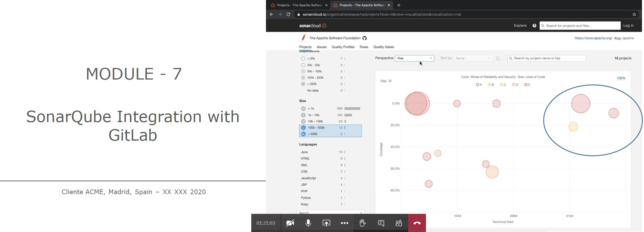Image resolution: width=644 pixels, height=232 pixels.
Task: Close the first Projects browser tab
Action: [326, 5]
